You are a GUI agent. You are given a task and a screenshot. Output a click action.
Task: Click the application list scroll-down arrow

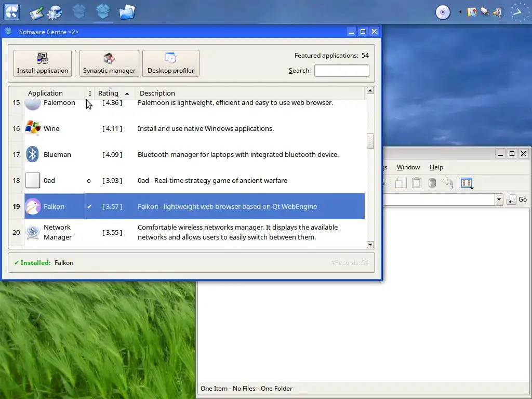[x=370, y=244]
